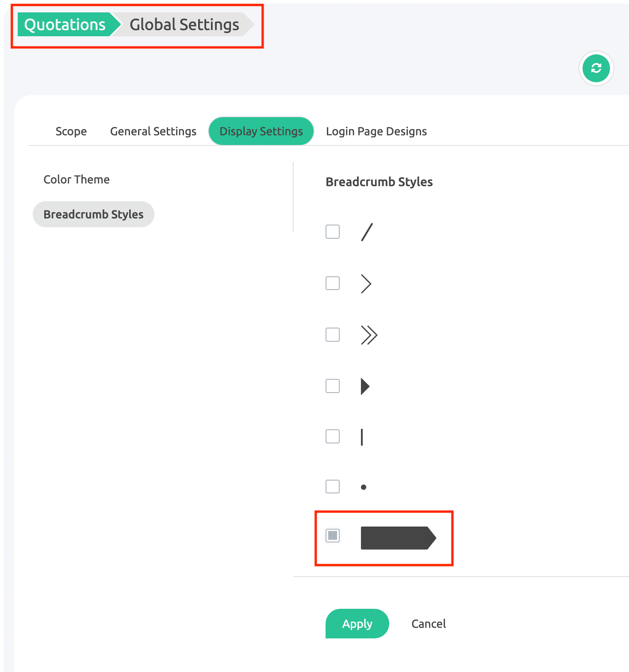Image resolution: width=629 pixels, height=672 pixels.
Task: Tick the single chevron style checkbox
Action: point(333,283)
